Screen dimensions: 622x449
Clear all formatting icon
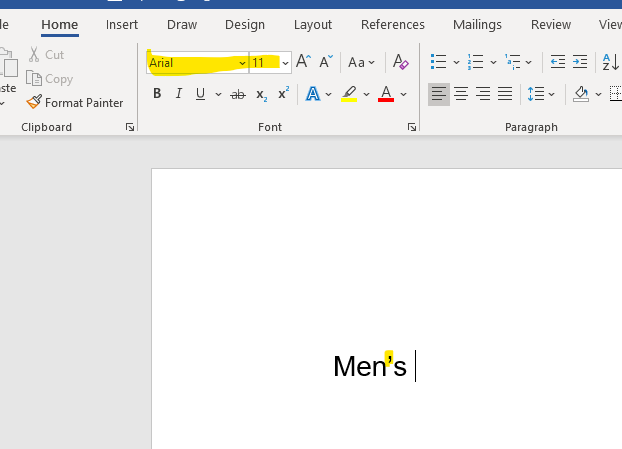pos(401,62)
